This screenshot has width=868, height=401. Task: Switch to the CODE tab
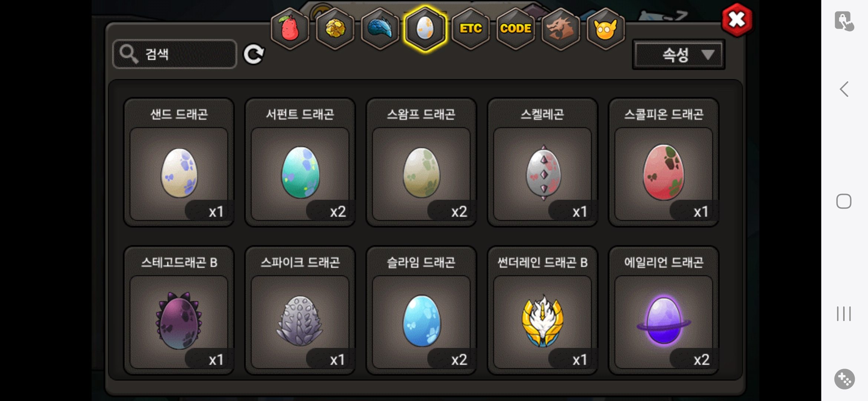pyautogui.click(x=516, y=29)
